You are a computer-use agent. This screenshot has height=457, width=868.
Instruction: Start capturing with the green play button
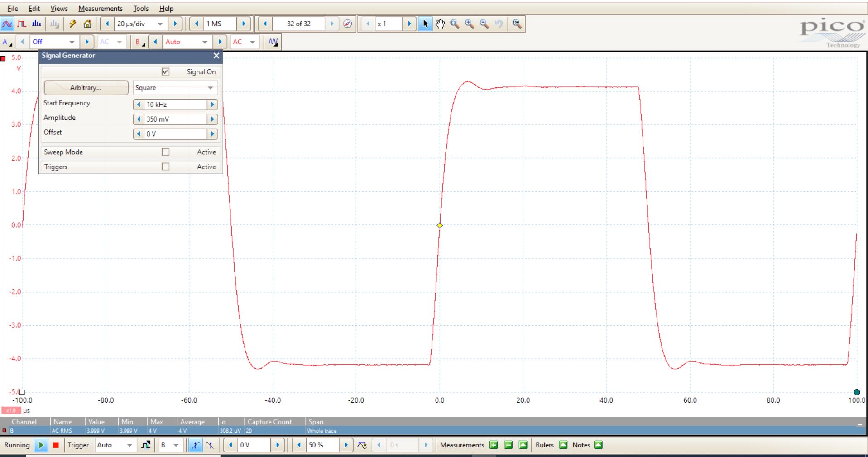pyautogui.click(x=41, y=445)
